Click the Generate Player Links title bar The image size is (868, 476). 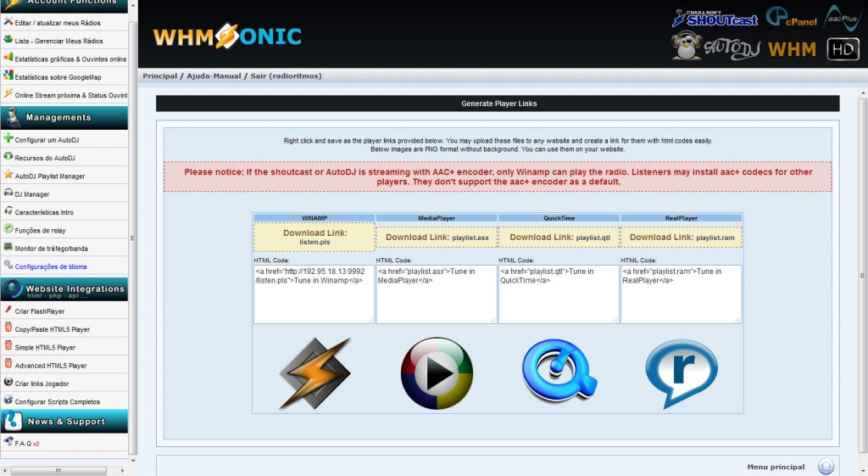(498, 104)
